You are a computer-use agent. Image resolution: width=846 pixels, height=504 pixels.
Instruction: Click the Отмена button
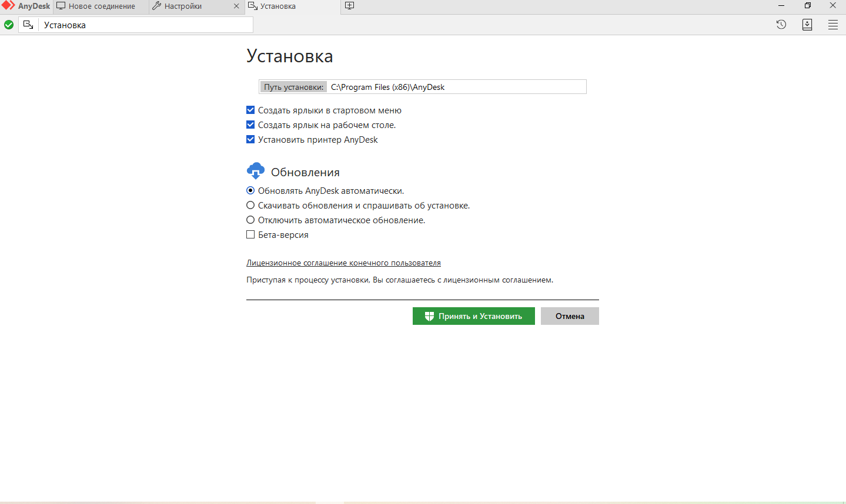tap(570, 316)
